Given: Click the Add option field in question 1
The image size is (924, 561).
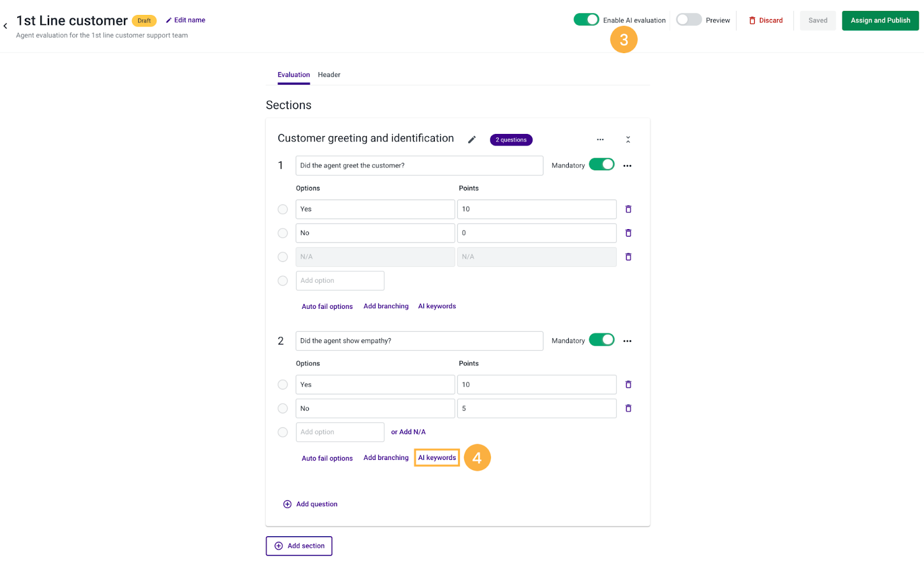Looking at the screenshot, I should [x=340, y=280].
